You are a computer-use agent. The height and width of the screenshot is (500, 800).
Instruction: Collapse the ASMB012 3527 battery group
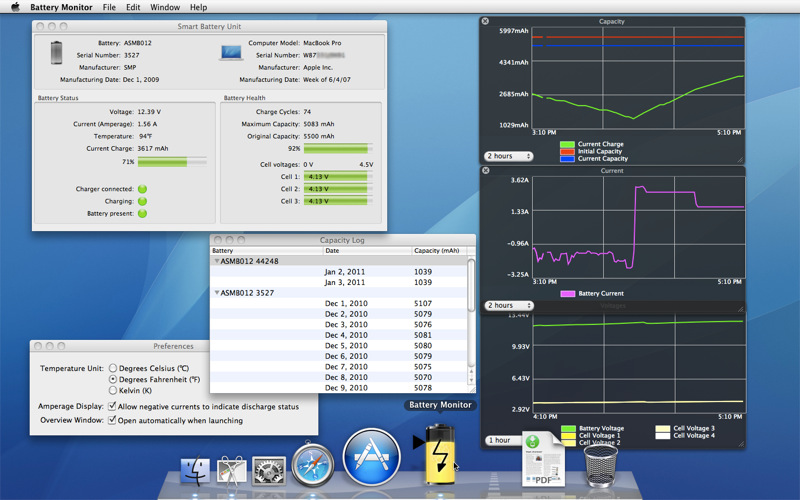(x=216, y=293)
